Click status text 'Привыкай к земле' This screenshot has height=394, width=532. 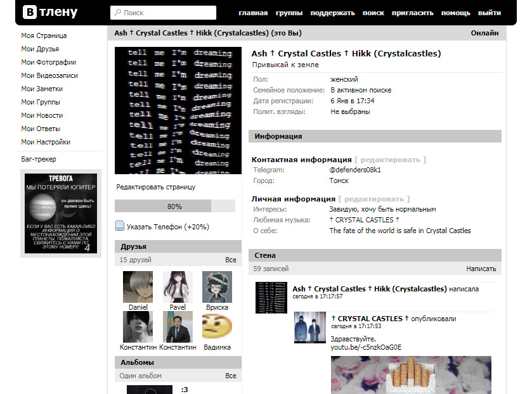pos(285,65)
